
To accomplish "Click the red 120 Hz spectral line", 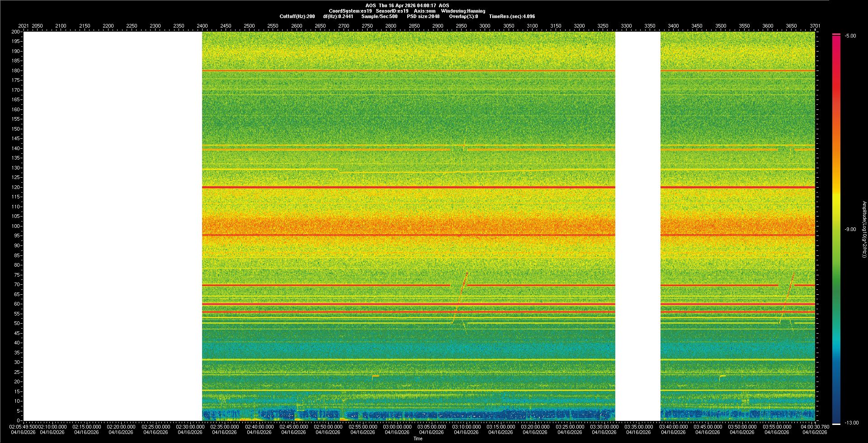I will (407, 187).
